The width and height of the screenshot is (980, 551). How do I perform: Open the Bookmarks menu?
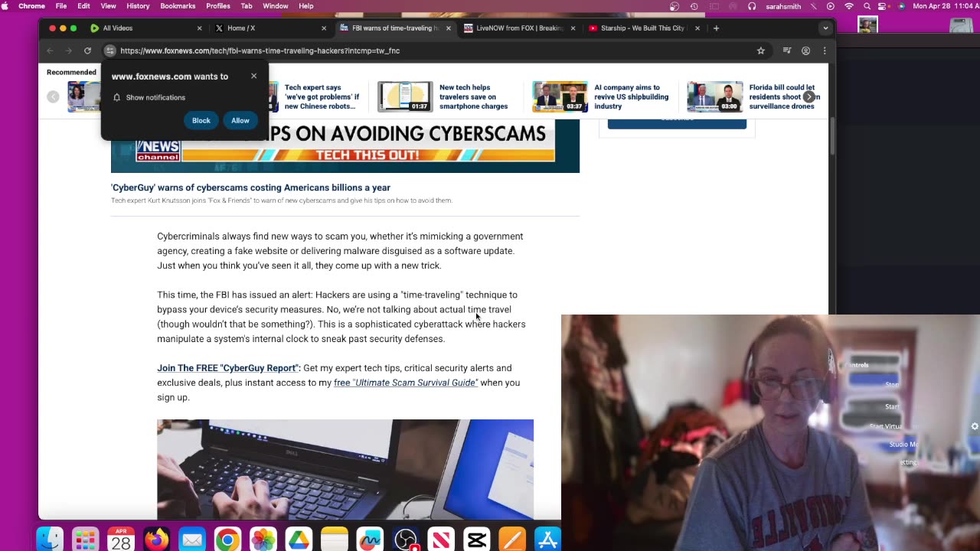[x=178, y=6]
